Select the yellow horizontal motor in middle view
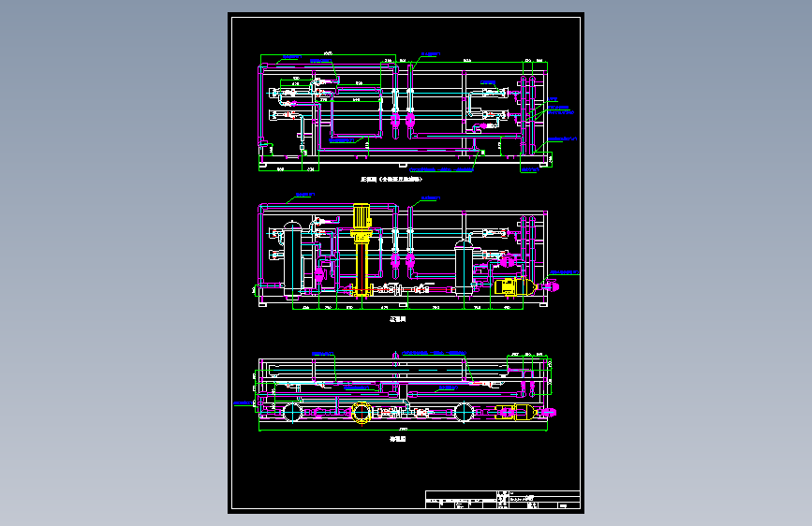 (x=514, y=286)
